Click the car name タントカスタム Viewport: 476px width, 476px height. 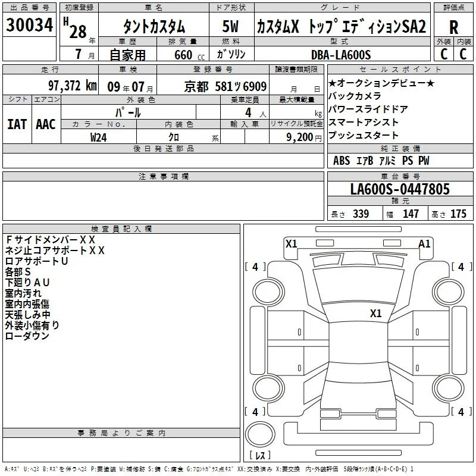[154, 26]
